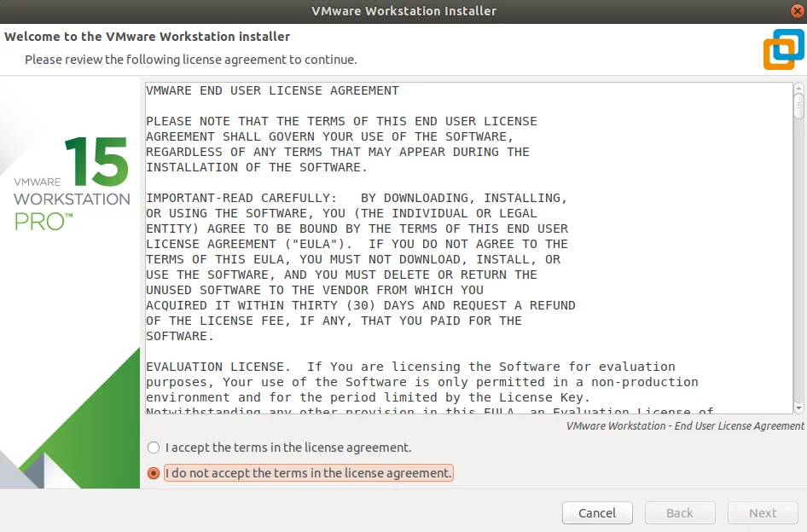
Task: Click the 'I accept the terms' label text
Action: tap(288, 448)
